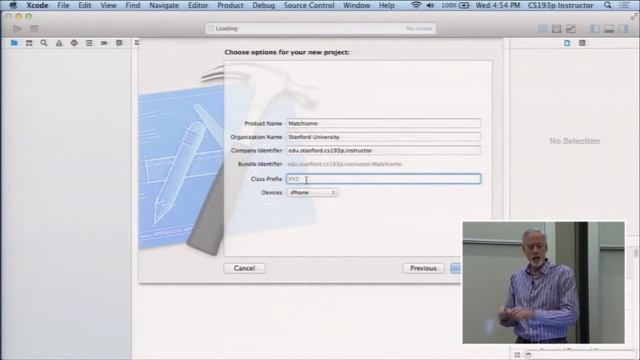Open the Product menu
The width and height of the screenshot is (640, 360).
(230, 5)
